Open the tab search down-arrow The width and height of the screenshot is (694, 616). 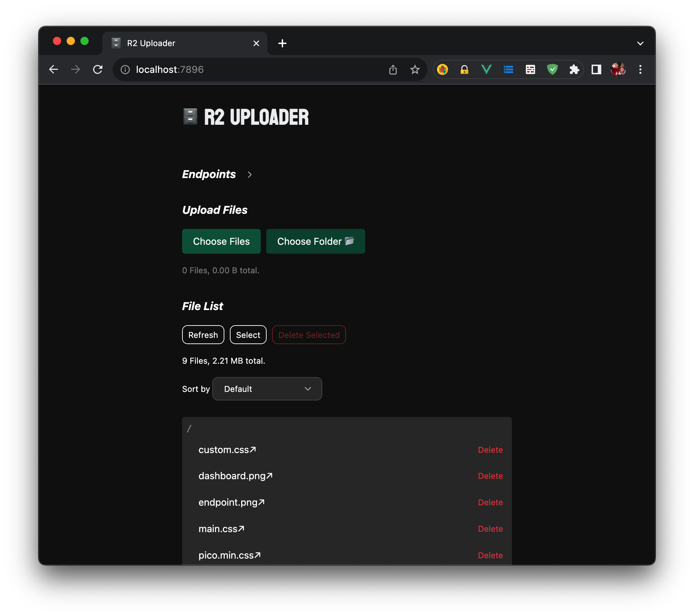tap(640, 43)
